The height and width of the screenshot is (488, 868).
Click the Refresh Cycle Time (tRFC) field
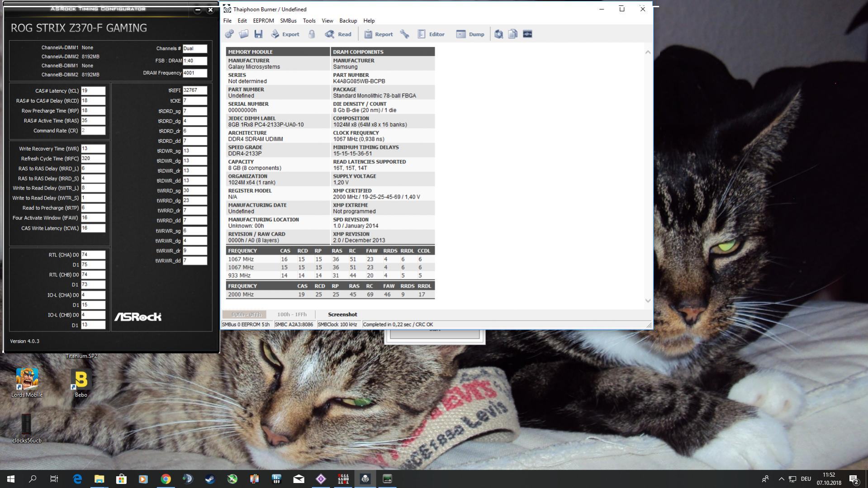[93, 159]
